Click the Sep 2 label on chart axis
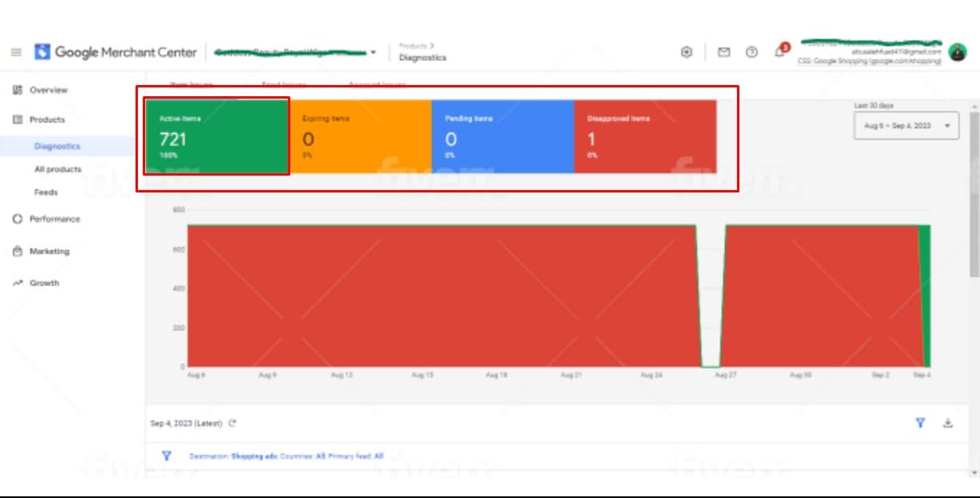This screenshot has width=980, height=498. pyautogui.click(x=881, y=375)
